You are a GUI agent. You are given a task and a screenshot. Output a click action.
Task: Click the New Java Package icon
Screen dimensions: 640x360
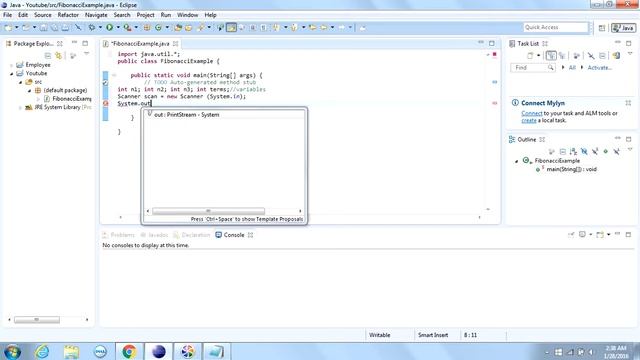147,27
